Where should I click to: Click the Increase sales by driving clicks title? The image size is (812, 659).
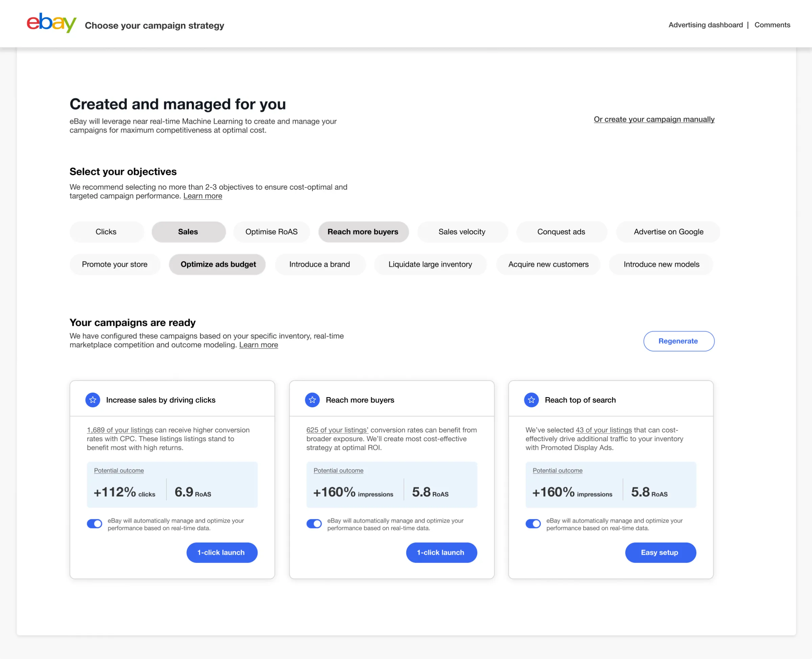point(161,400)
